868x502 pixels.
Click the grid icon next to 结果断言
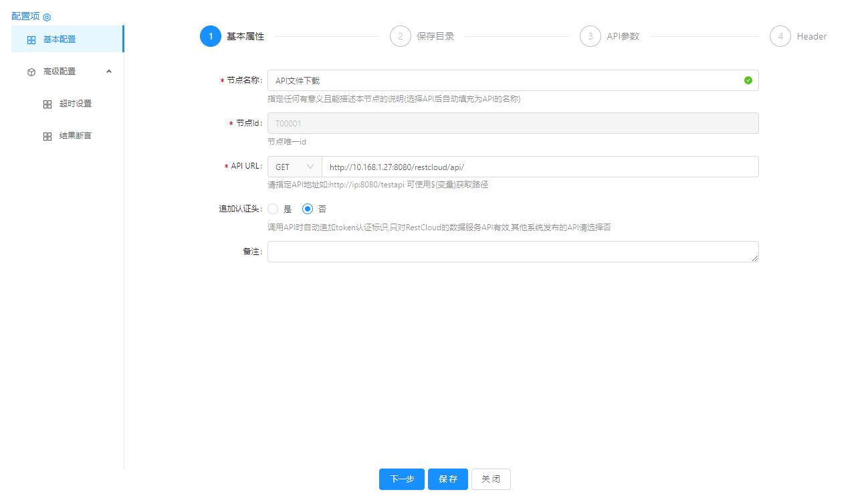[47, 137]
